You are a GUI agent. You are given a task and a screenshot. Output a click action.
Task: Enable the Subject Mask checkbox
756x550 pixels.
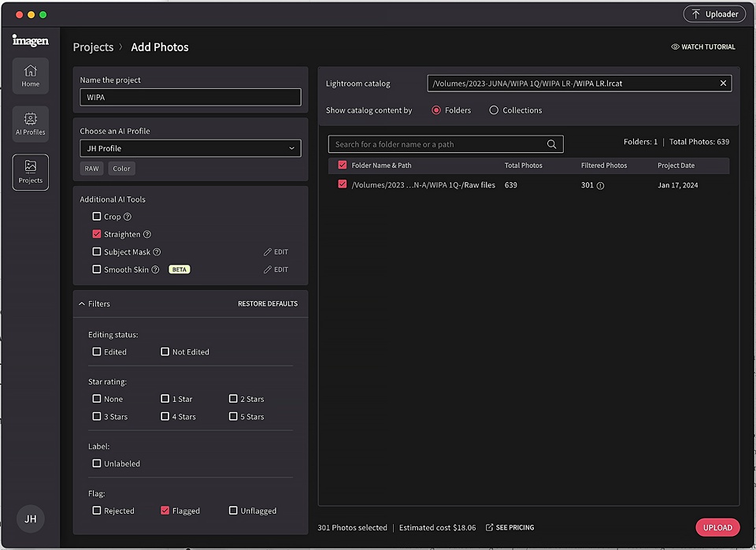click(96, 251)
